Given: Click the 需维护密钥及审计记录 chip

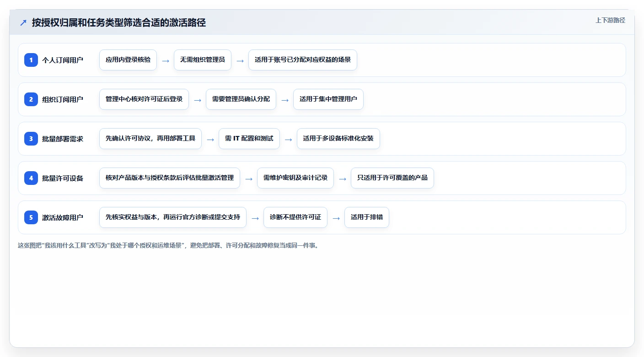Looking at the screenshot, I should tap(295, 178).
